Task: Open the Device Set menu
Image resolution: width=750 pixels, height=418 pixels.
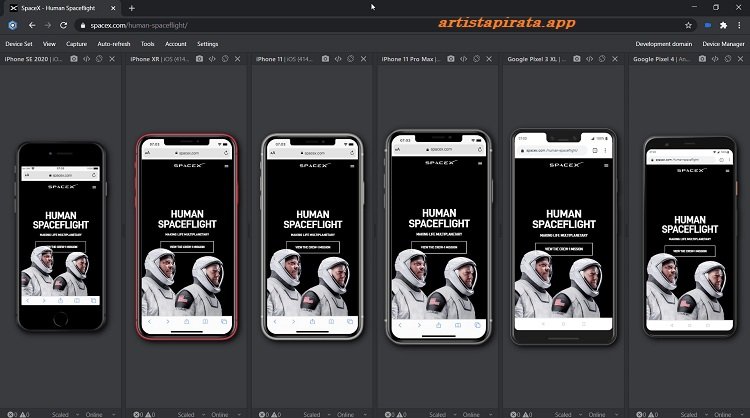Action: pos(18,44)
